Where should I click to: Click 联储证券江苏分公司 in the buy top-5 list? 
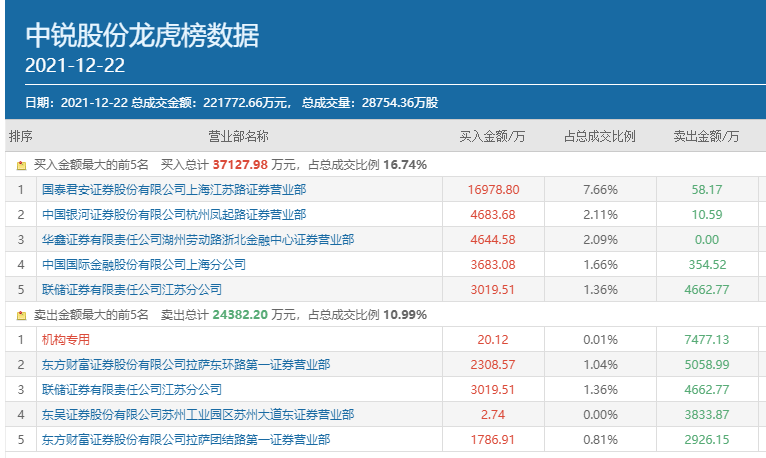tap(131, 290)
